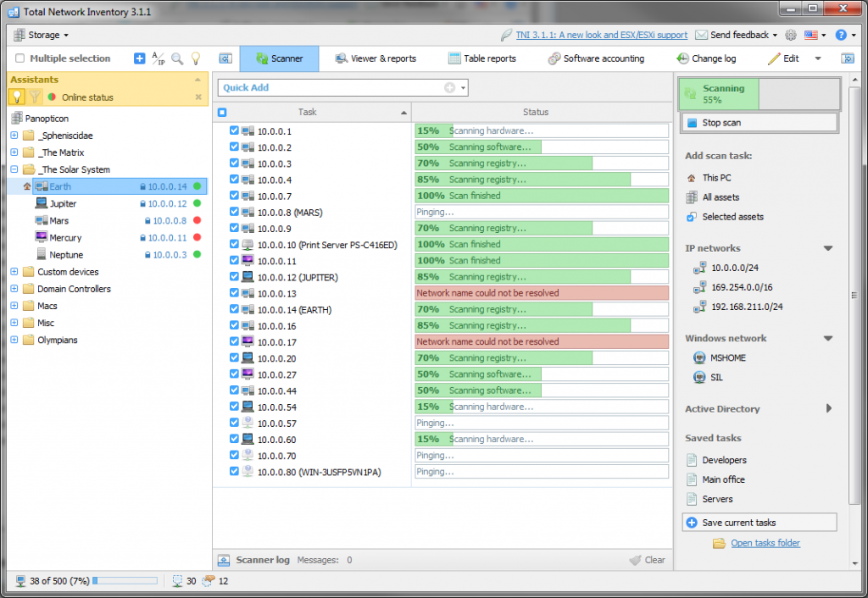This screenshot has height=598, width=868.
Task: Open the Software accounting tab
Action: click(596, 58)
